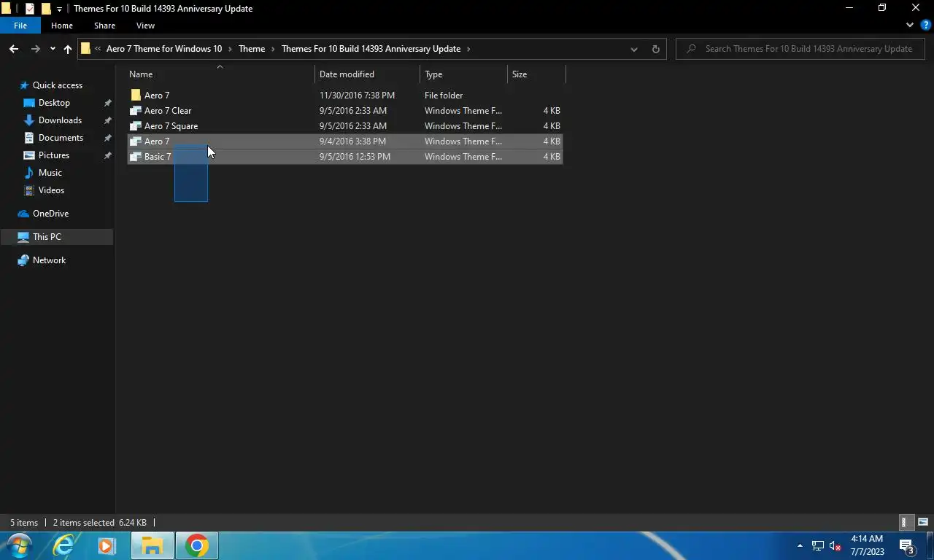The height and width of the screenshot is (560, 934).
Task: Open Music in the navigation pane
Action: 50,173
